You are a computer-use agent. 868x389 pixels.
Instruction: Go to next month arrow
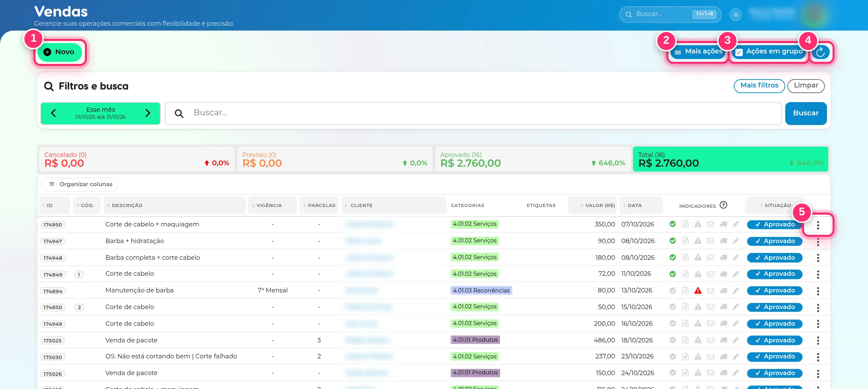point(148,113)
